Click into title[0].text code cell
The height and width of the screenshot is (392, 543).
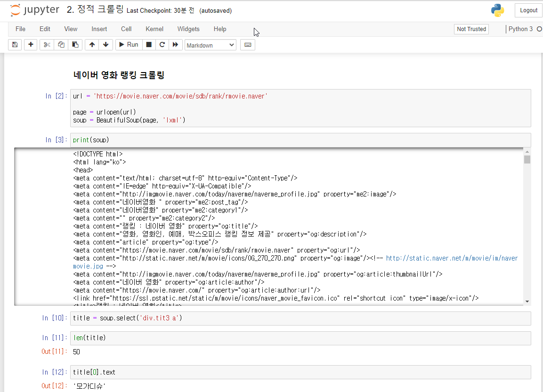[300, 372]
